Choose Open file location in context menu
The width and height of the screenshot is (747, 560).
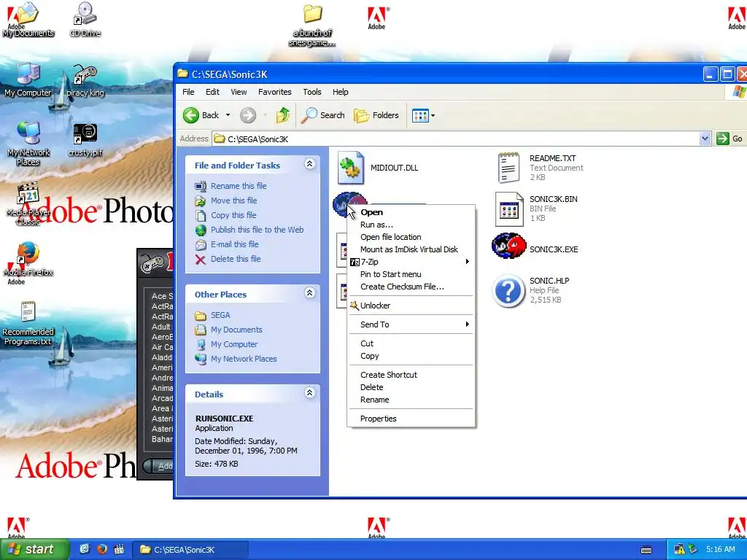pos(411,237)
